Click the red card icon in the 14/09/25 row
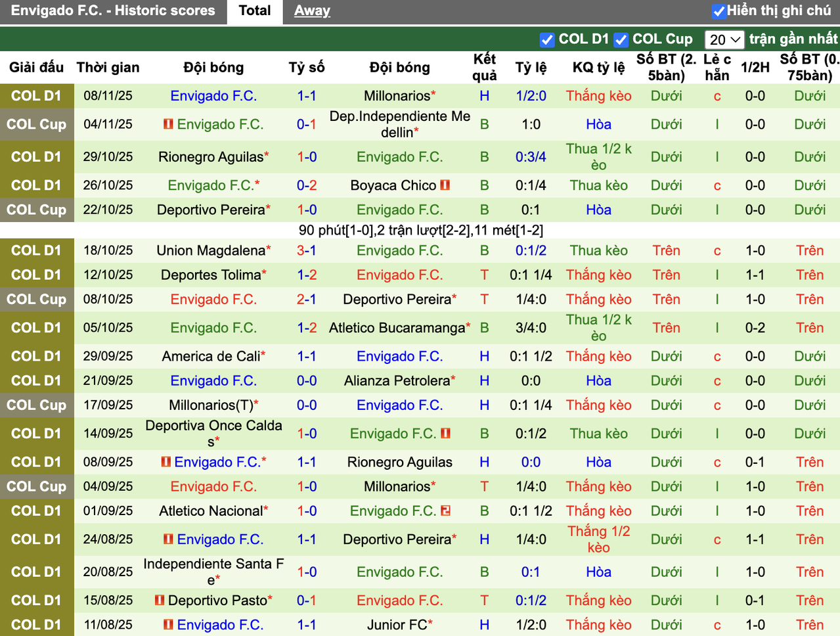The width and height of the screenshot is (840, 636). pos(446,434)
